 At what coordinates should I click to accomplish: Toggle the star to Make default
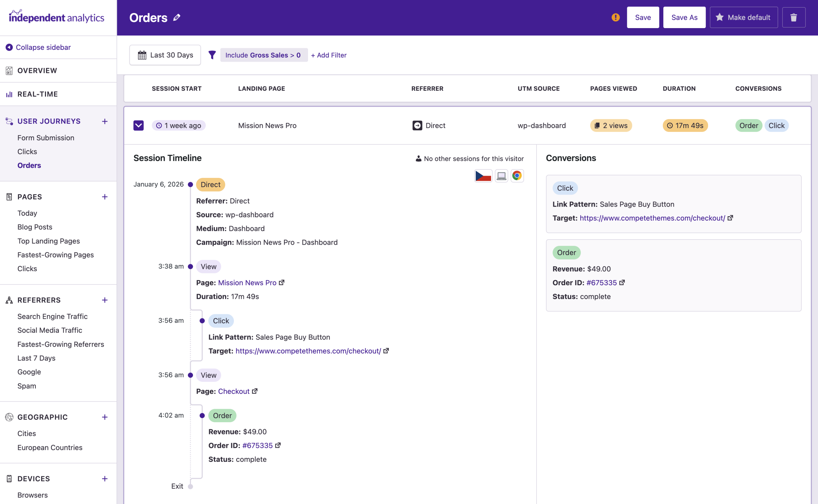pyautogui.click(x=720, y=17)
